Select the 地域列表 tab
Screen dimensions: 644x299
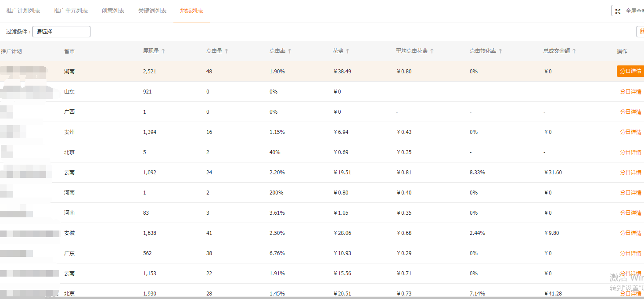pos(191,11)
